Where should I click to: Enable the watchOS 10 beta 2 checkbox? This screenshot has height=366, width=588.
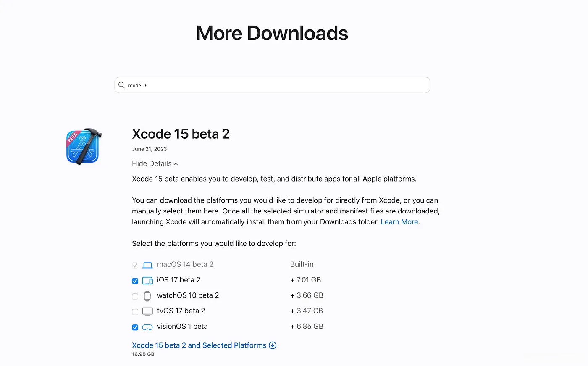(135, 296)
